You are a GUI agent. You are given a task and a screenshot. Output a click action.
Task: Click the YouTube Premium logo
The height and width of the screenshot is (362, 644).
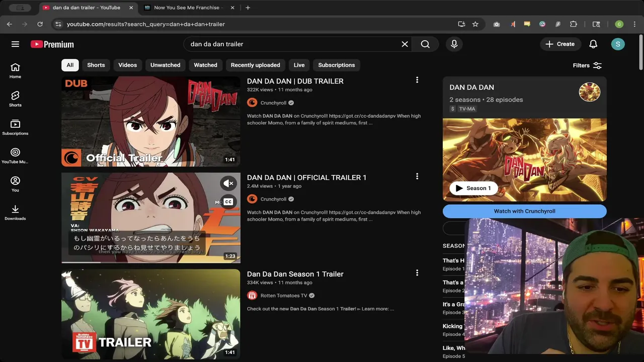point(52,44)
